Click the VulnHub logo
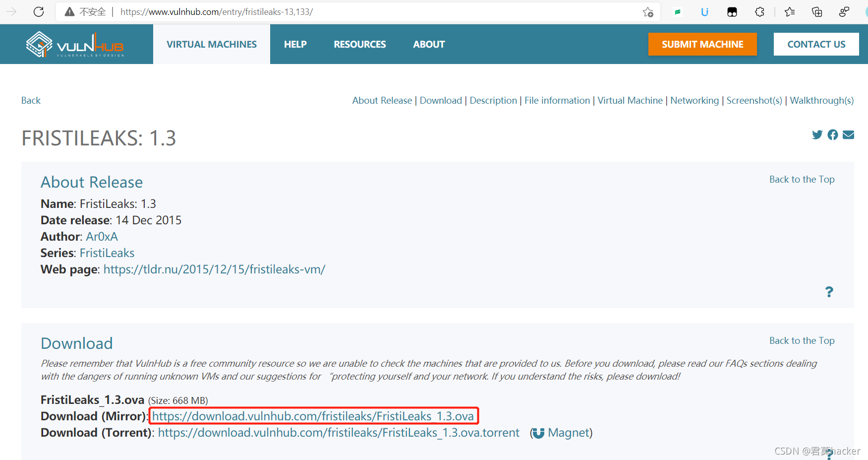Viewport: 868px width, 460px height. click(x=75, y=44)
